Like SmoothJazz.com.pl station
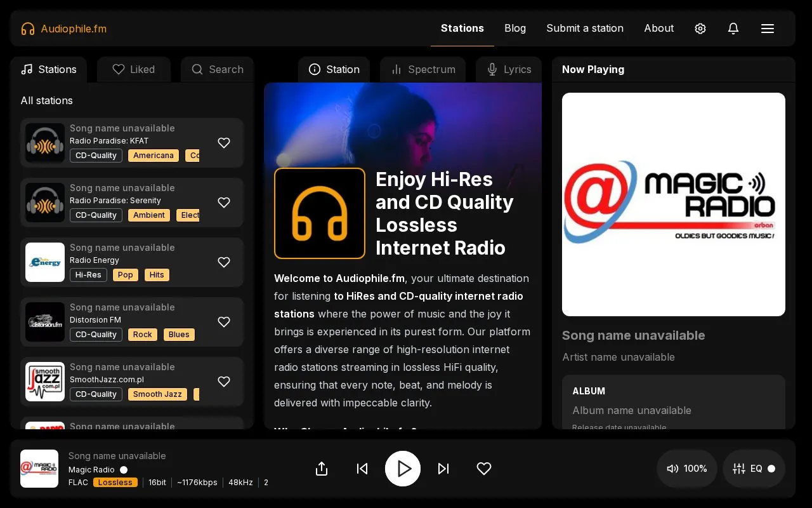Image resolution: width=812 pixels, height=508 pixels. [x=224, y=382]
